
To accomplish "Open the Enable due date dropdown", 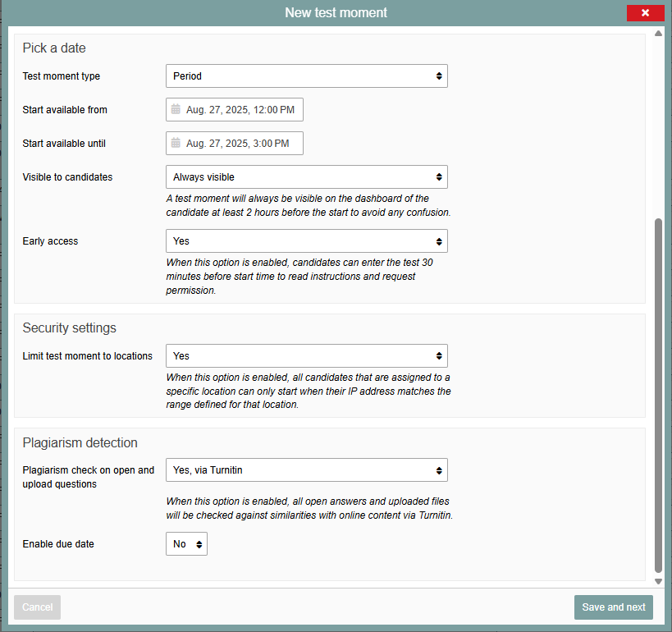I will point(186,543).
